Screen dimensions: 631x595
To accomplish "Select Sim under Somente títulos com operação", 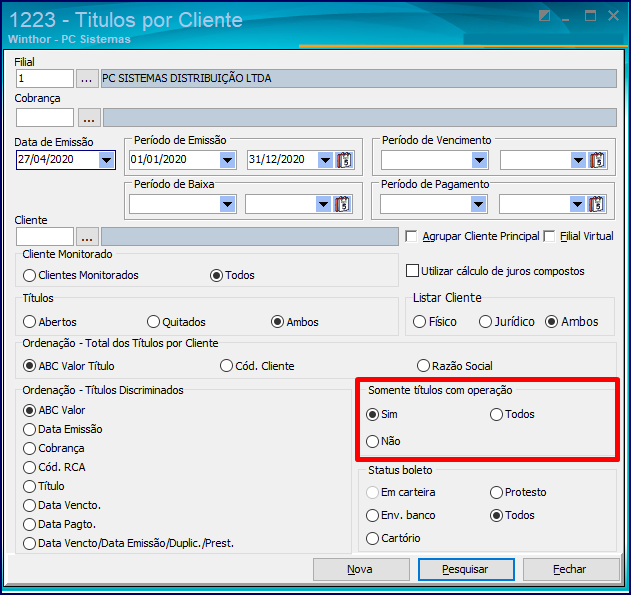I will point(373,414).
